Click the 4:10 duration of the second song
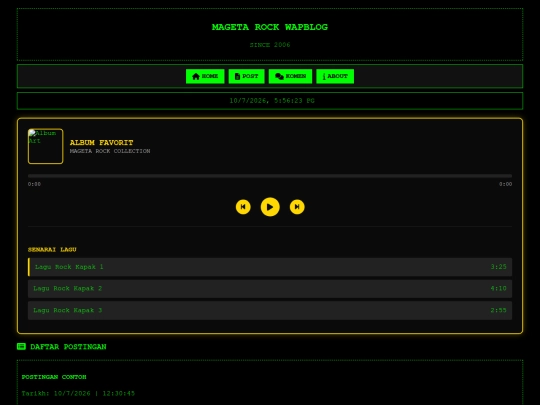 pyautogui.click(x=498, y=289)
